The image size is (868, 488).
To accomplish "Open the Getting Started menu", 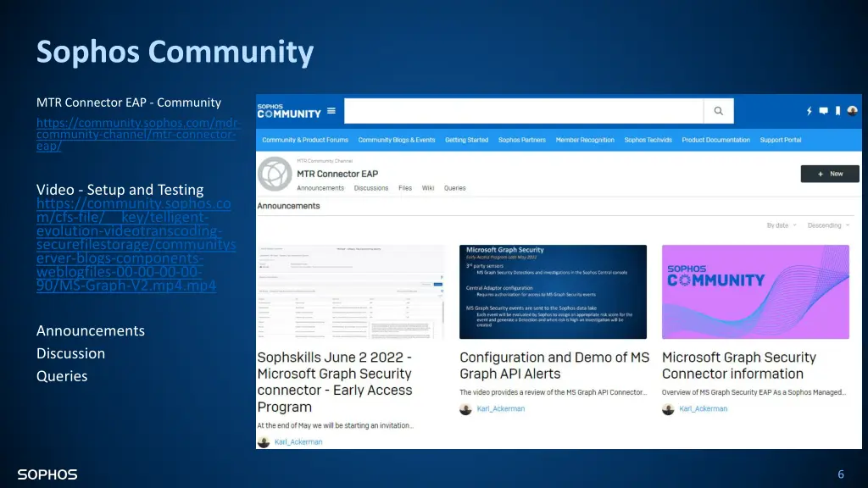I will tap(467, 140).
